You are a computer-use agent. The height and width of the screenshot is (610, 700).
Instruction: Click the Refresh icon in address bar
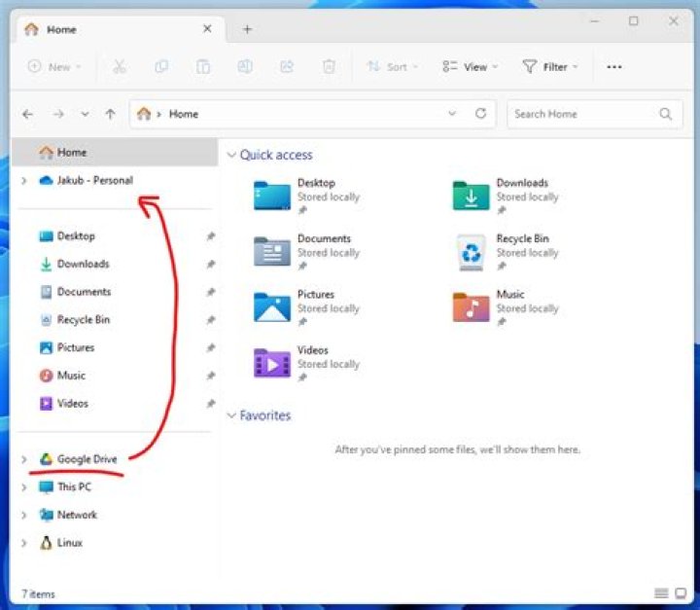pyautogui.click(x=480, y=114)
